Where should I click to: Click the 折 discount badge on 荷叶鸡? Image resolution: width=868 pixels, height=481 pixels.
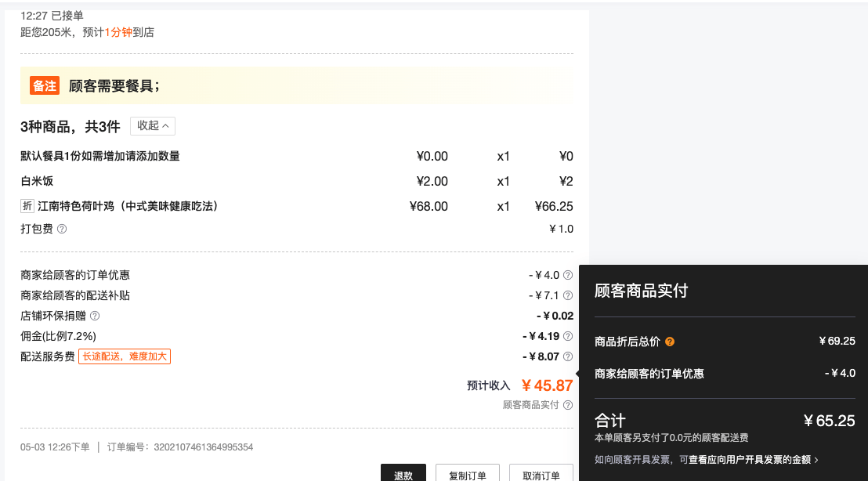(27, 206)
